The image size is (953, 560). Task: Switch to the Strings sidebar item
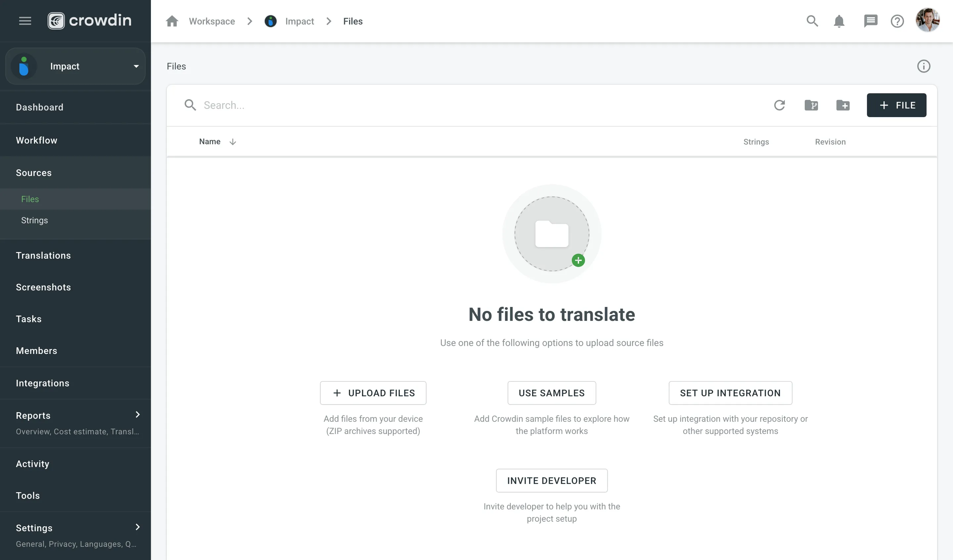[x=34, y=220]
